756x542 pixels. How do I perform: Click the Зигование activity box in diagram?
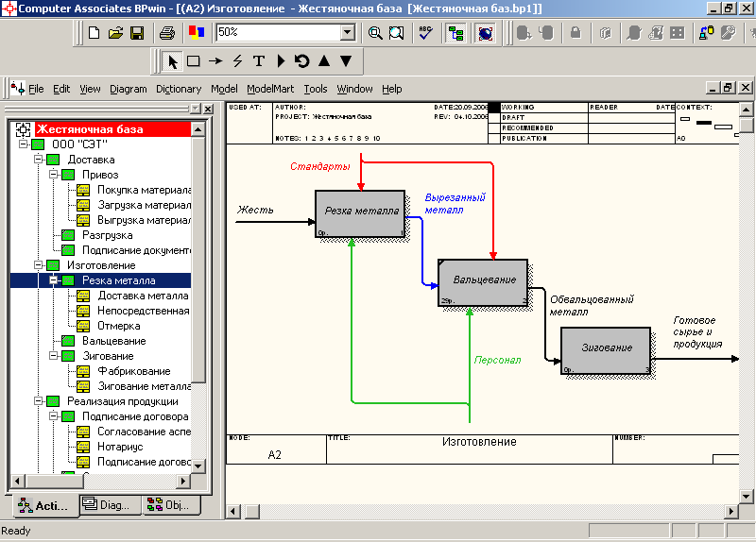[606, 348]
